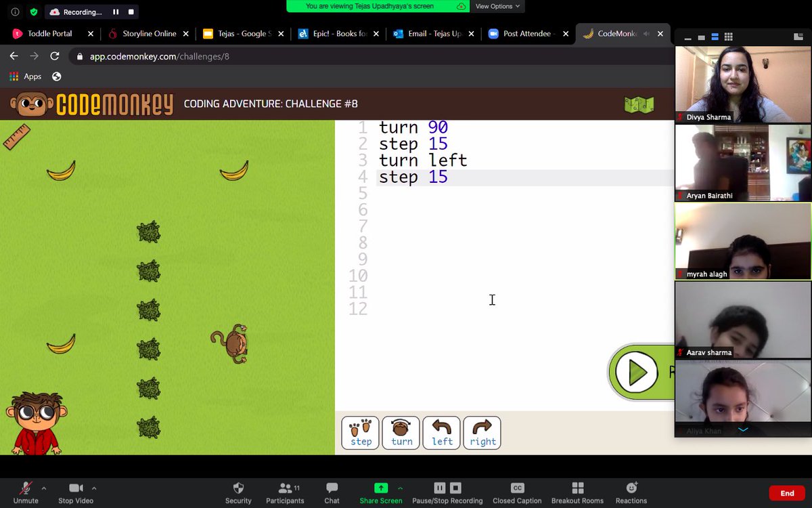Expand video options arrow next to Stop Video
The image size is (812, 508).
(94, 488)
